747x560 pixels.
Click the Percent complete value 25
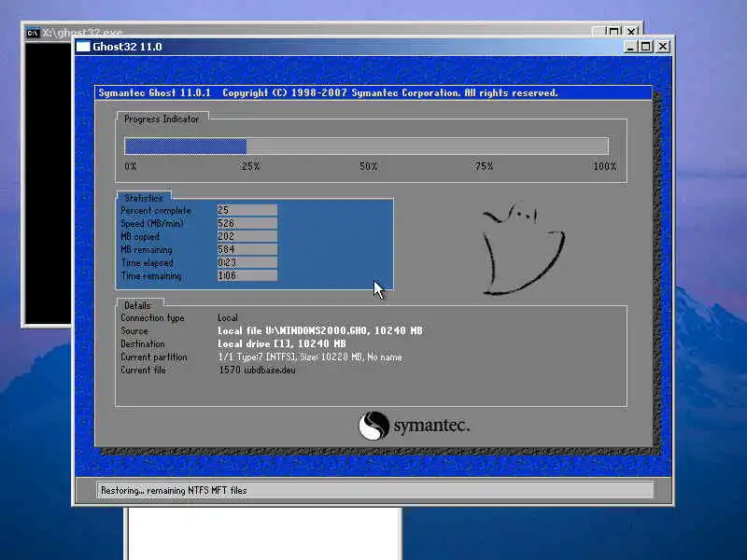(x=247, y=210)
